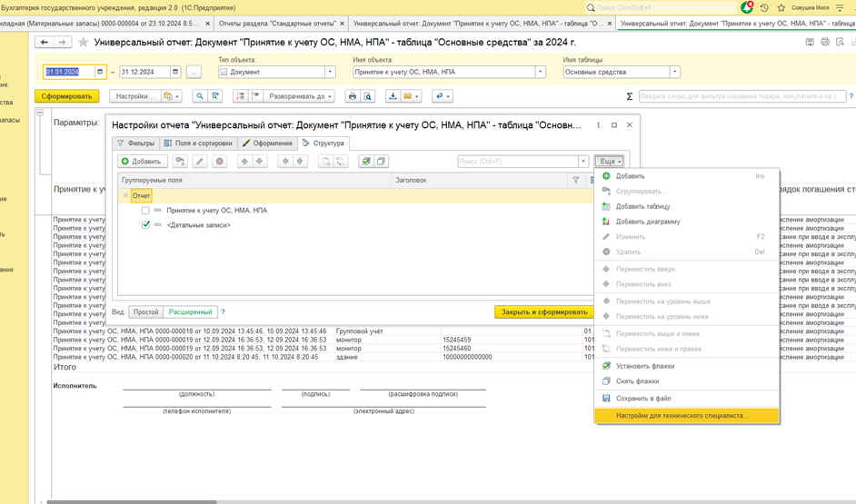Click Закрыть и сформировать

543,312
